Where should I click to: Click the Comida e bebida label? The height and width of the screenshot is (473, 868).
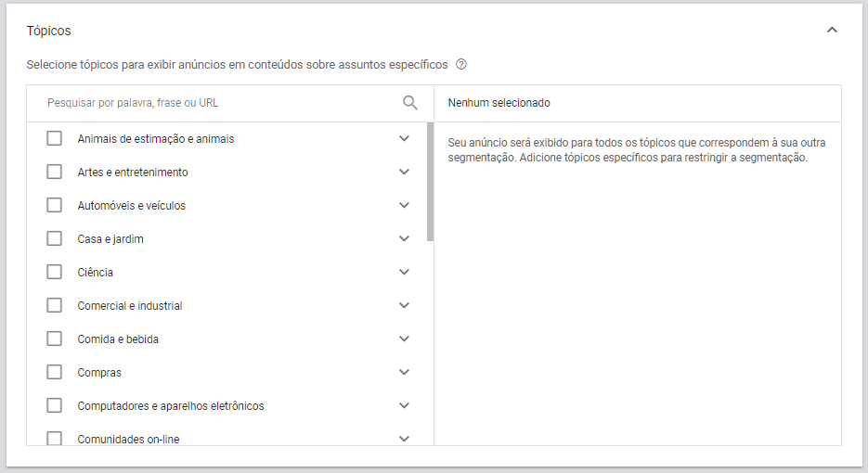118,339
